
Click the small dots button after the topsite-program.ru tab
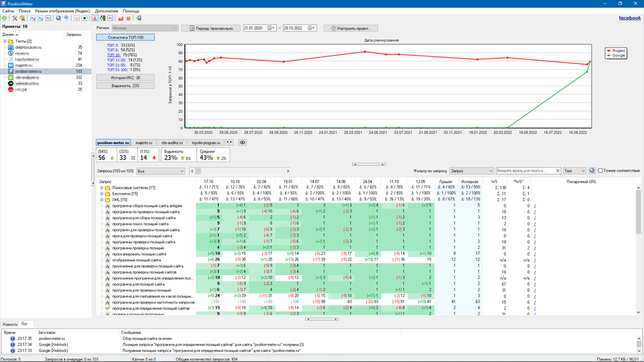click(230, 143)
